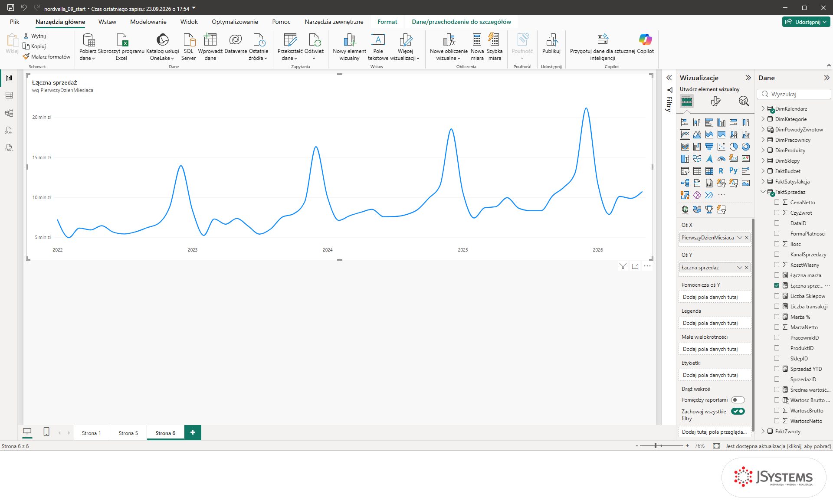Add a new report page
The width and height of the screenshot is (833, 504).
point(193,432)
